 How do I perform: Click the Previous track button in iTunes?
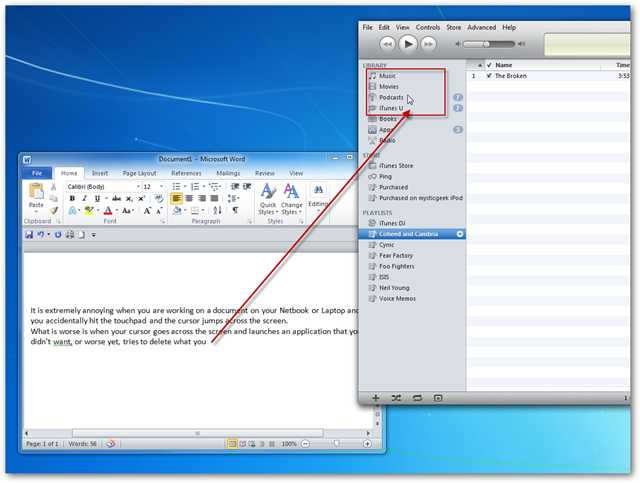[388, 44]
